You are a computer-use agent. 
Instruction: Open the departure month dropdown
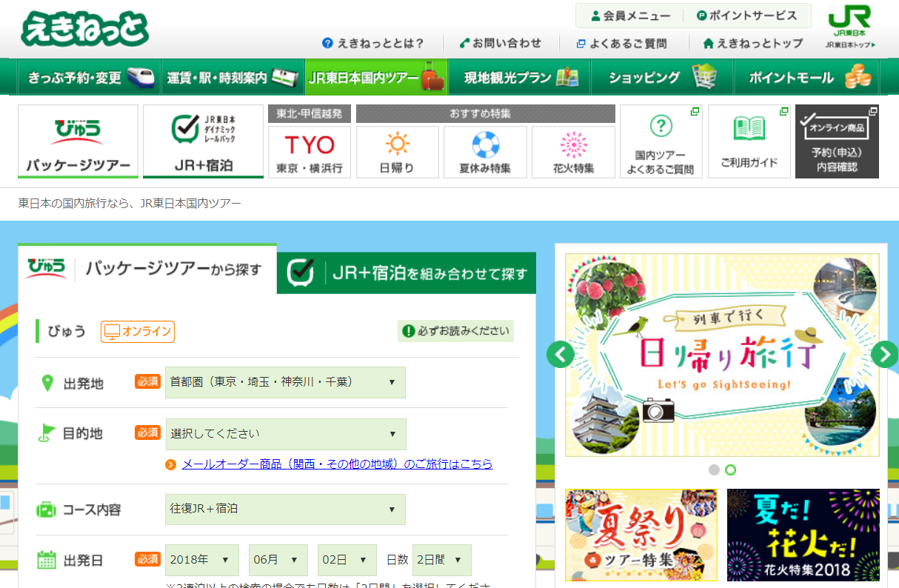278,560
